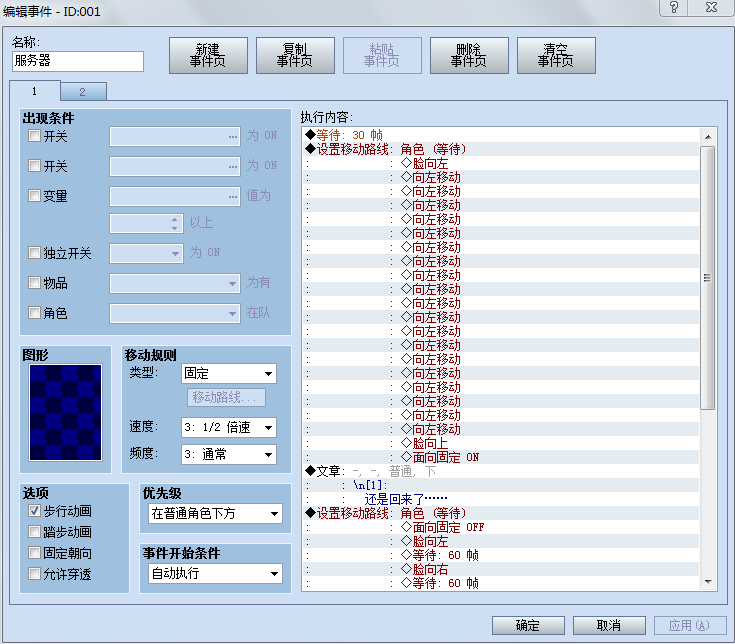Select the ◇面向固定 OFF line

501,527
